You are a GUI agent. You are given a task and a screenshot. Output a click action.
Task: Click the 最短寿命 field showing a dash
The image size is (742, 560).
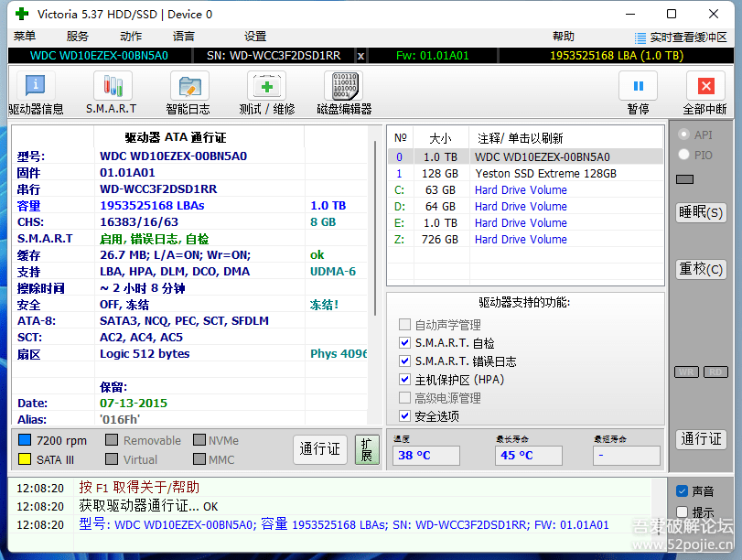coord(627,456)
